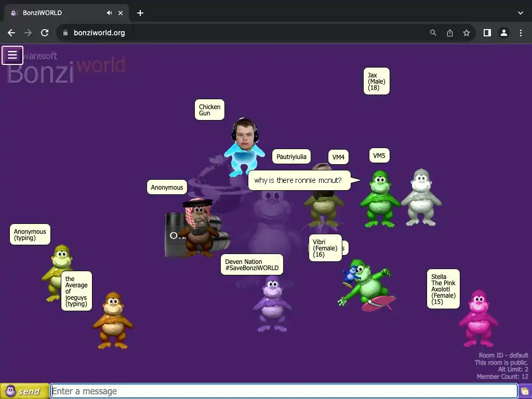View site info via lock icon
The height and width of the screenshot is (399, 532).
point(65,33)
